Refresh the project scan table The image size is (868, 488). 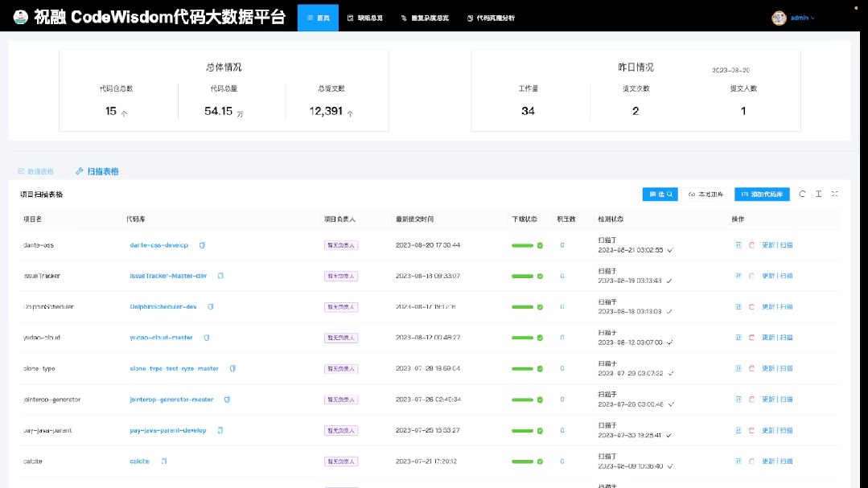(802, 195)
